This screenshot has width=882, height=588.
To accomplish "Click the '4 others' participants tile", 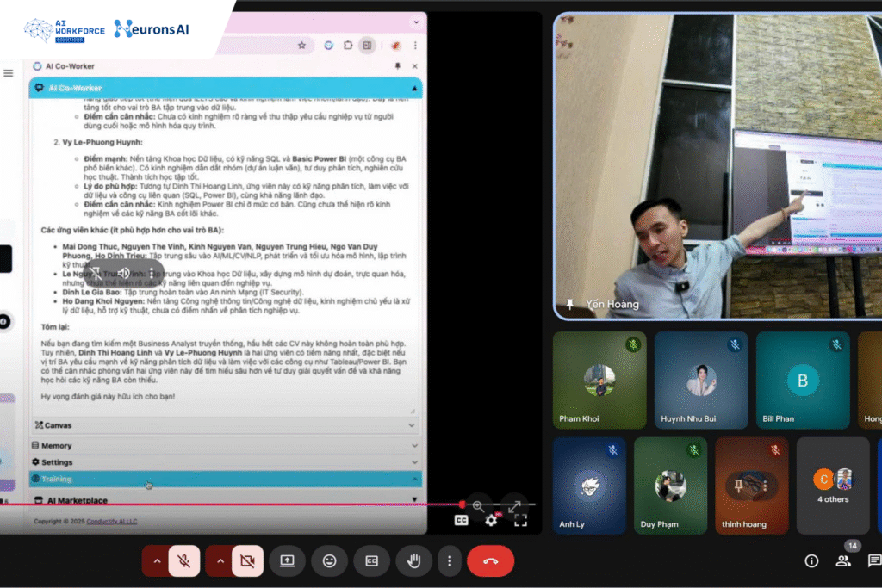I will pos(832,486).
